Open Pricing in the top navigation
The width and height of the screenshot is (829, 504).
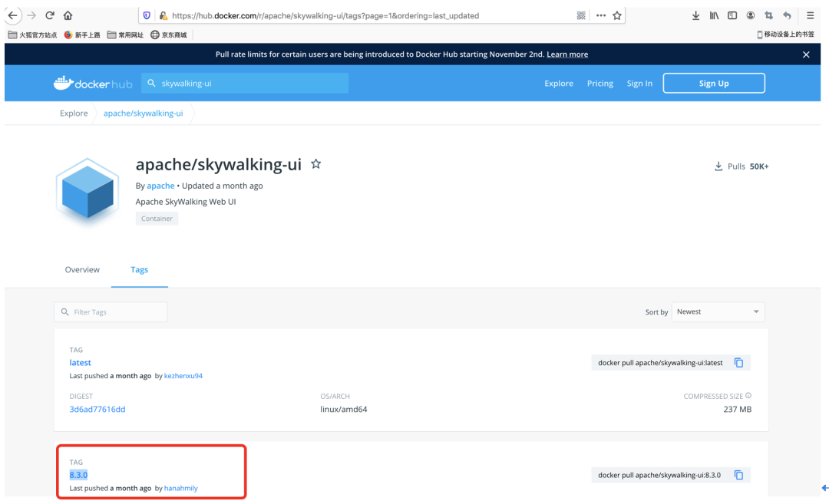click(x=600, y=84)
